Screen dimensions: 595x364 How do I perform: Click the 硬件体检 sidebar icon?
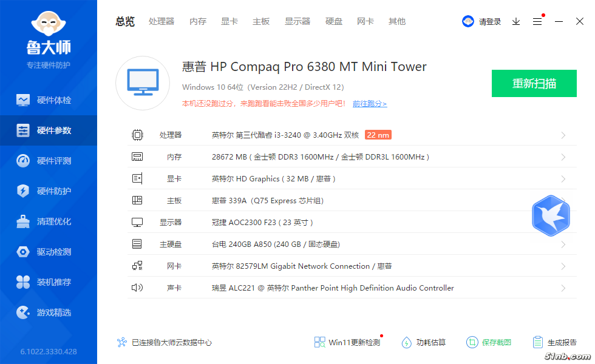(x=23, y=100)
